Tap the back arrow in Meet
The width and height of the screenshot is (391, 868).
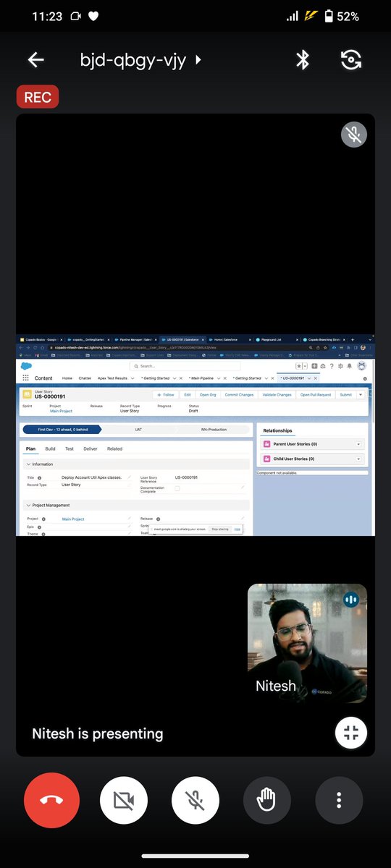35,60
